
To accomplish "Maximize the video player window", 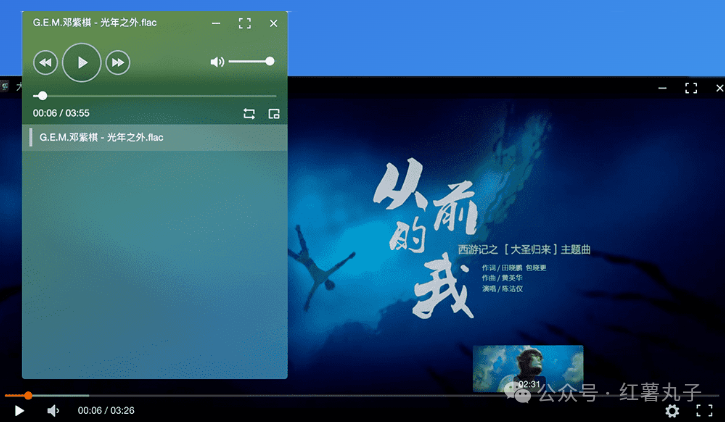I will pyautogui.click(x=691, y=88).
